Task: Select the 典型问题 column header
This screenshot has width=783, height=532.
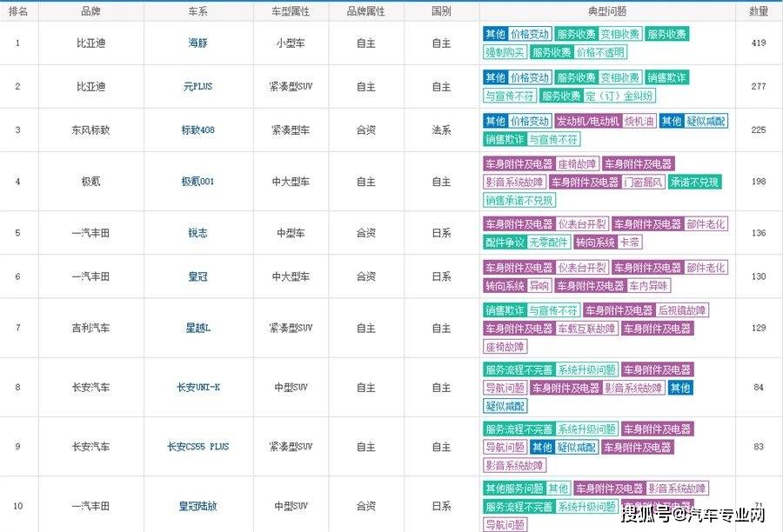Action: click(607, 11)
